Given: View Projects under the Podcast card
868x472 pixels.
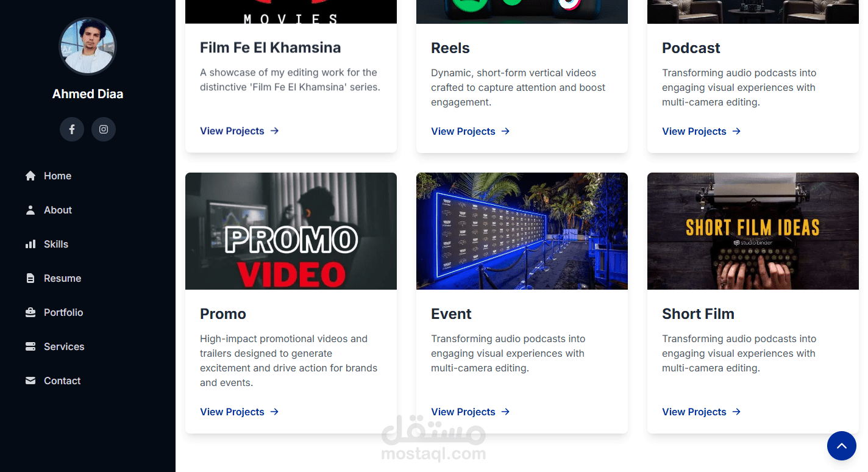Looking at the screenshot, I should [702, 131].
